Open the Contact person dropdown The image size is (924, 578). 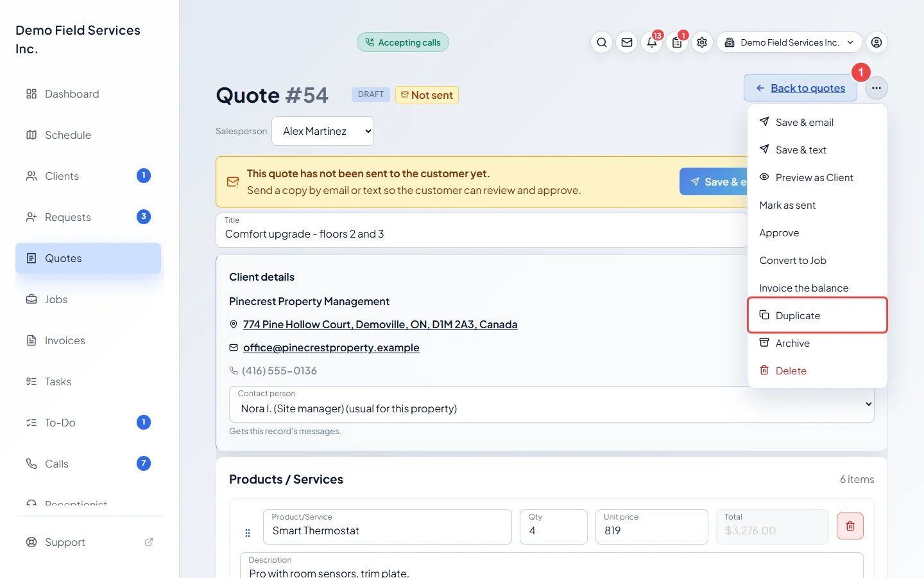[x=552, y=404]
